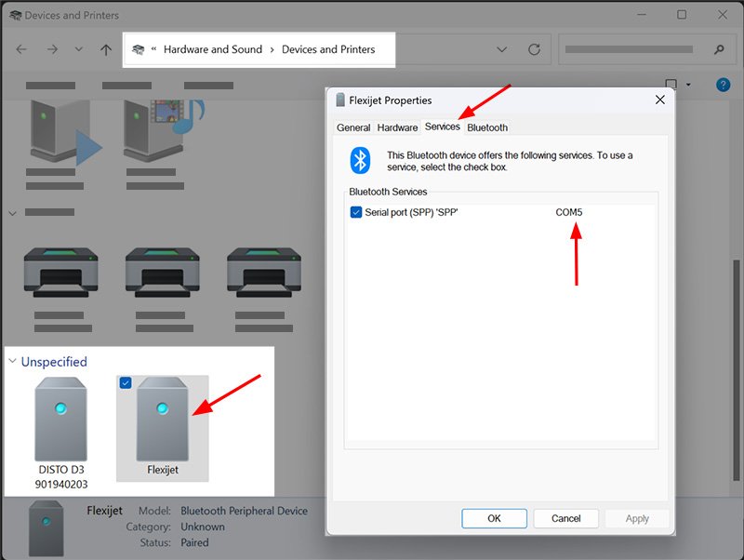Select the media server icon with music note
This screenshot has width=744, height=560.
164,129
